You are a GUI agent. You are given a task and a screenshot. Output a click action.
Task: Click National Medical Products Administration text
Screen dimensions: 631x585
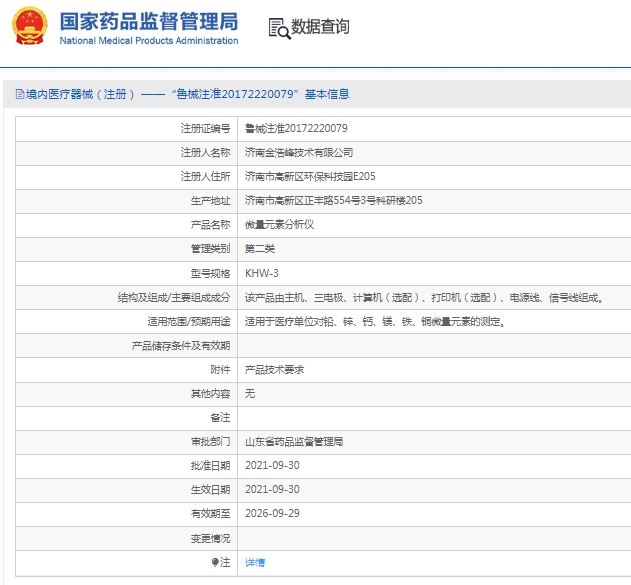click(x=149, y=41)
